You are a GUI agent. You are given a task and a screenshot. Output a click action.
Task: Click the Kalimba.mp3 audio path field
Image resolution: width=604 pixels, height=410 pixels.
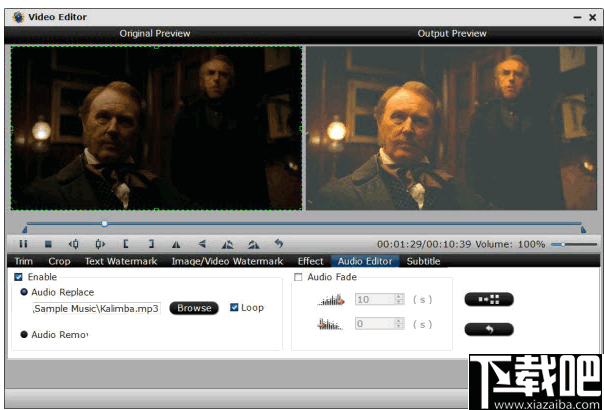coord(96,308)
